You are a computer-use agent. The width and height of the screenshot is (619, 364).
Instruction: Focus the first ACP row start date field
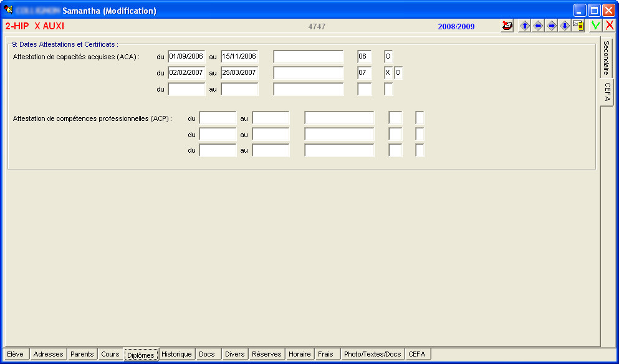(x=218, y=118)
